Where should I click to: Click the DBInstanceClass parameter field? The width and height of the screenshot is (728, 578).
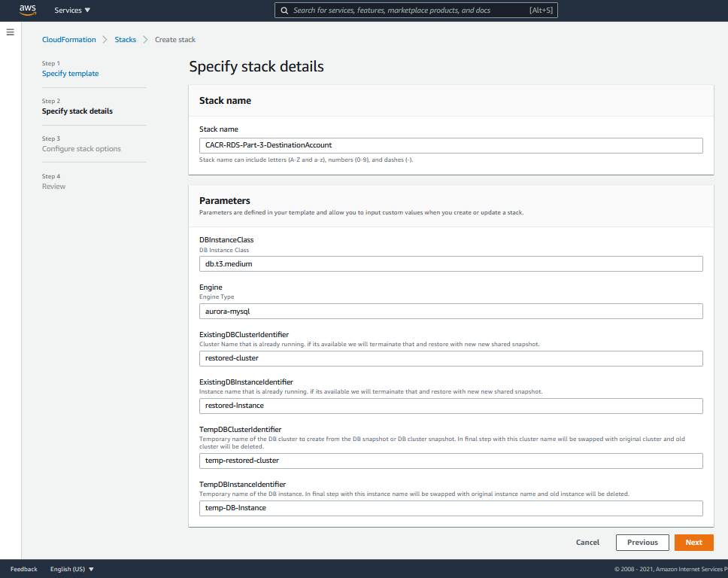pos(450,263)
